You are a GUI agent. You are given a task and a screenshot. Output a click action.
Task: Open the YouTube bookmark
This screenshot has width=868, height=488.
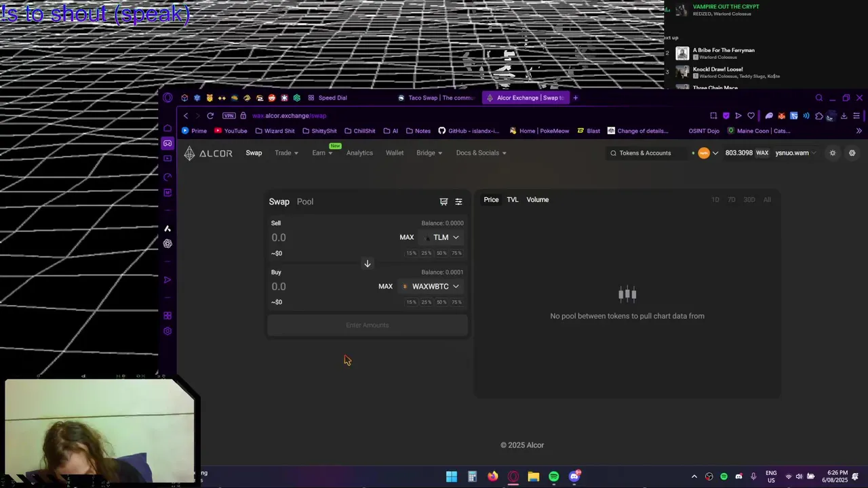click(231, 131)
